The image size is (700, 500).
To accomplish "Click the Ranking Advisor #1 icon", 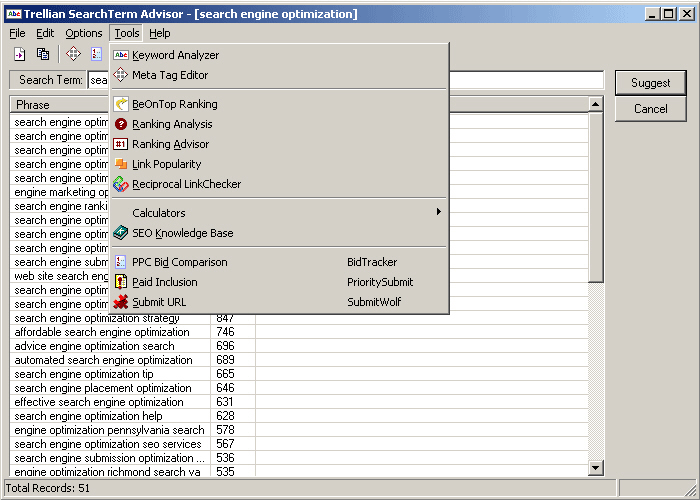I will pos(121,144).
